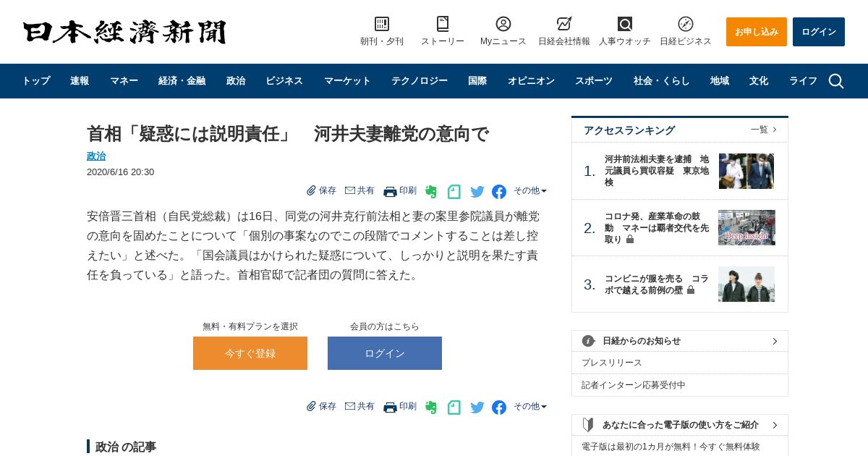Select トップ in navigation bar
The height and width of the screenshot is (456, 868).
point(36,81)
